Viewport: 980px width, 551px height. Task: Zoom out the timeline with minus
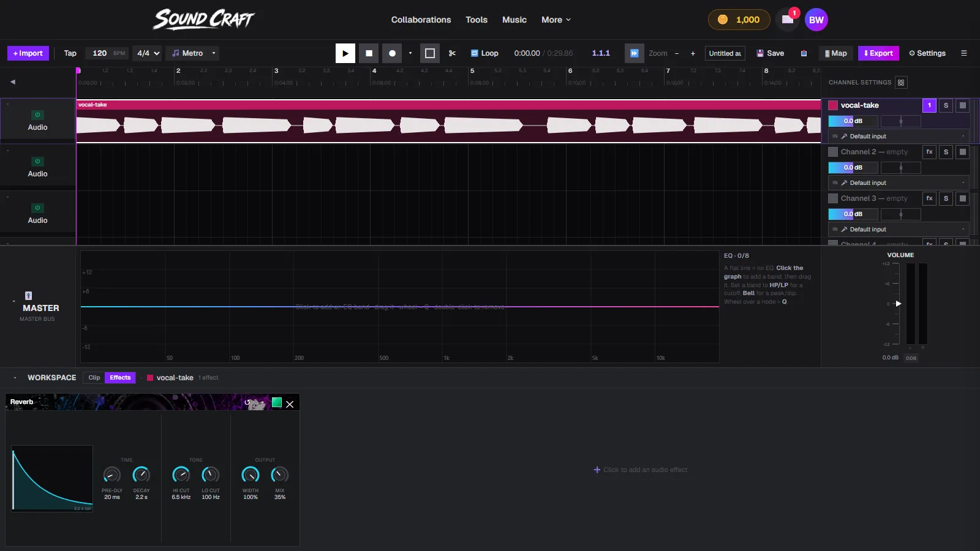click(677, 53)
